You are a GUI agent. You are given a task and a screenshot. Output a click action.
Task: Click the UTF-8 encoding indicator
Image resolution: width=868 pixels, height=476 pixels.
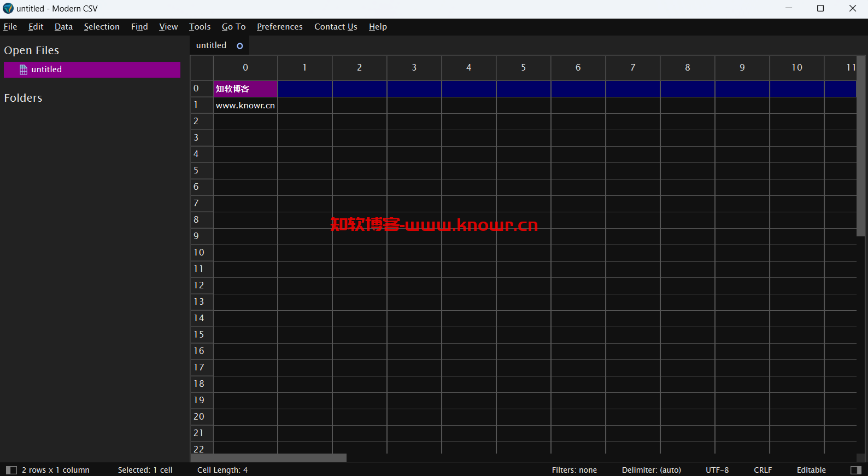(717, 470)
